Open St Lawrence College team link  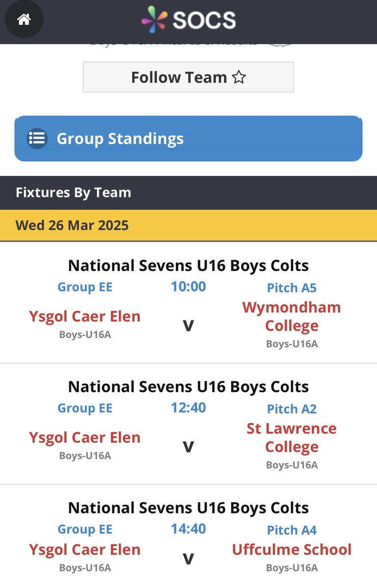[x=292, y=438]
